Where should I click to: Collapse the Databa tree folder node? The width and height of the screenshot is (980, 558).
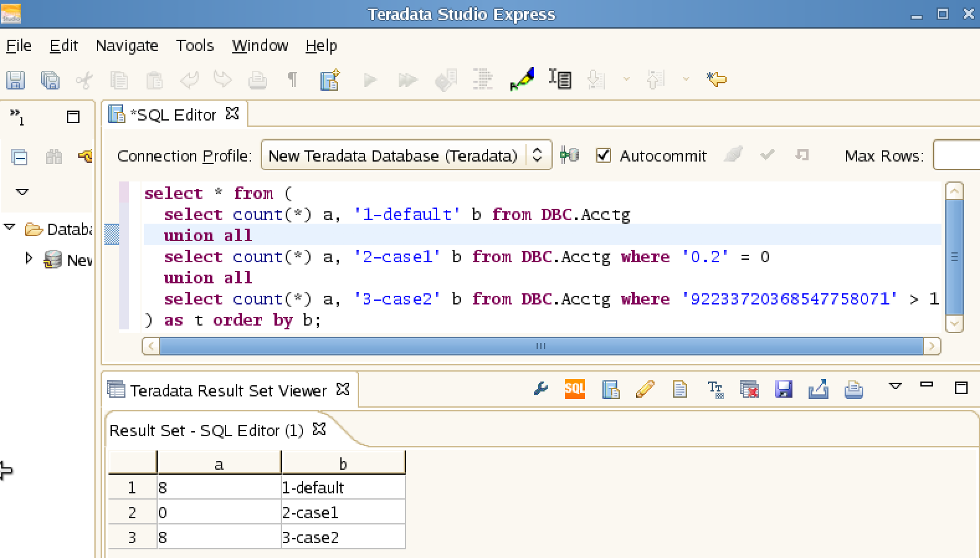click(9, 227)
